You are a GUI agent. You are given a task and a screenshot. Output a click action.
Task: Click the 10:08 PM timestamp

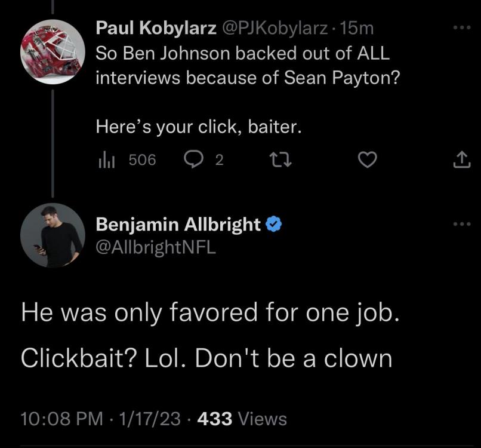58,419
